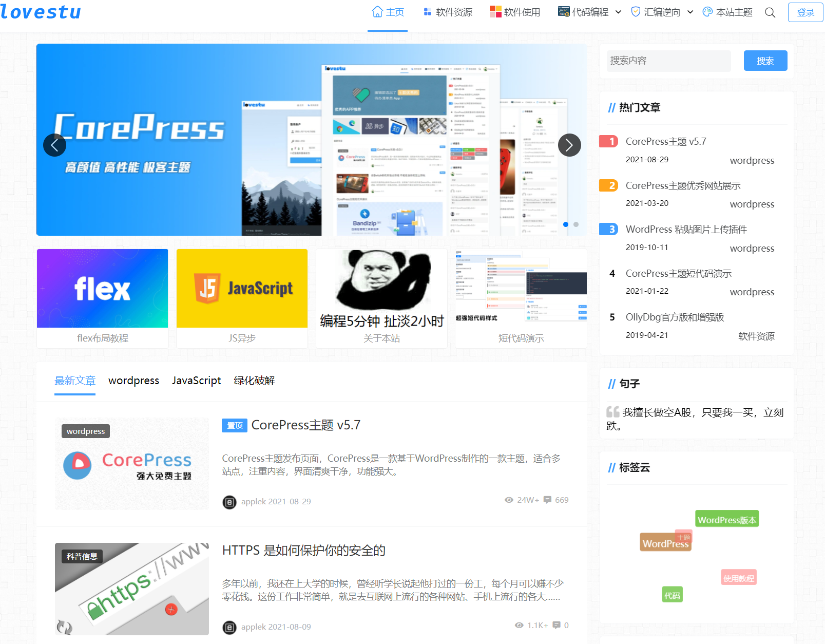Select the brown WordPress tag in tag cloud
The height and width of the screenshot is (644, 825).
click(665, 543)
